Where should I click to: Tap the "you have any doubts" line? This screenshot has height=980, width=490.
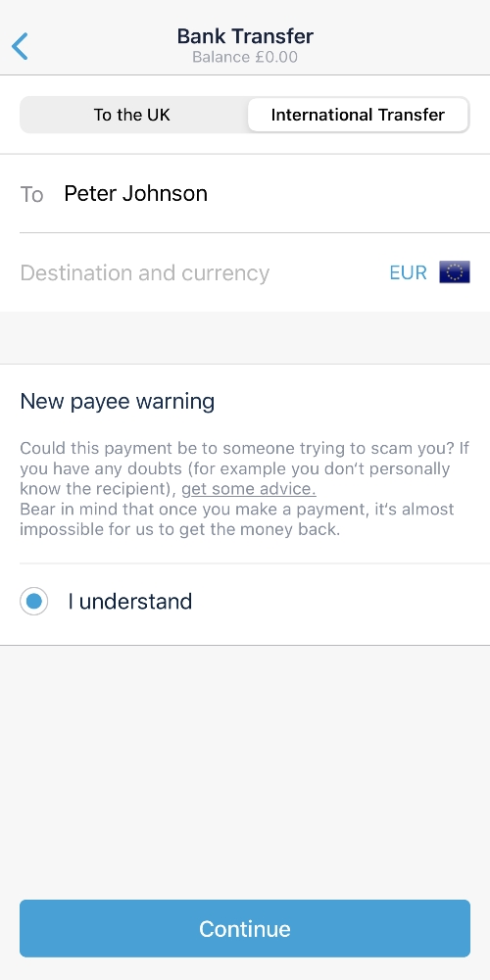coord(235,468)
